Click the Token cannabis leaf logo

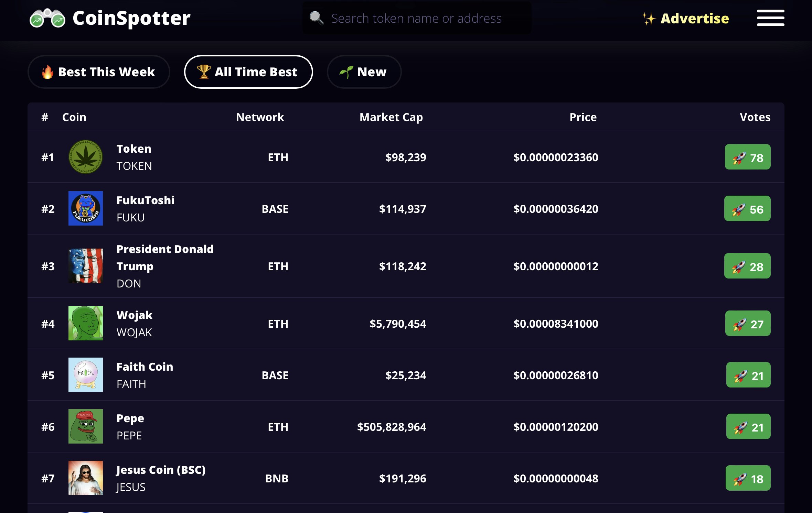point(86,157)
